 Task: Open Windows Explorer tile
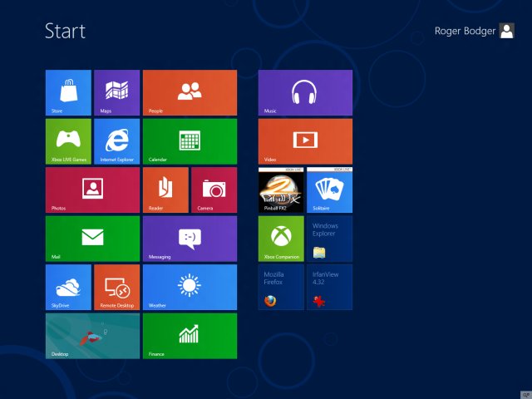329,239
